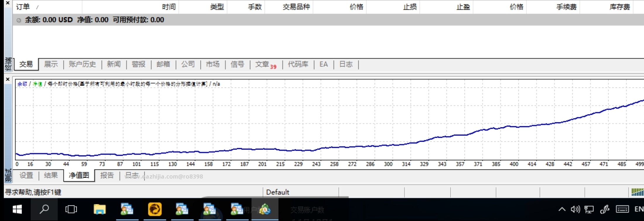
Task: Open the 账户历史 tab
Action: (82, 64)
